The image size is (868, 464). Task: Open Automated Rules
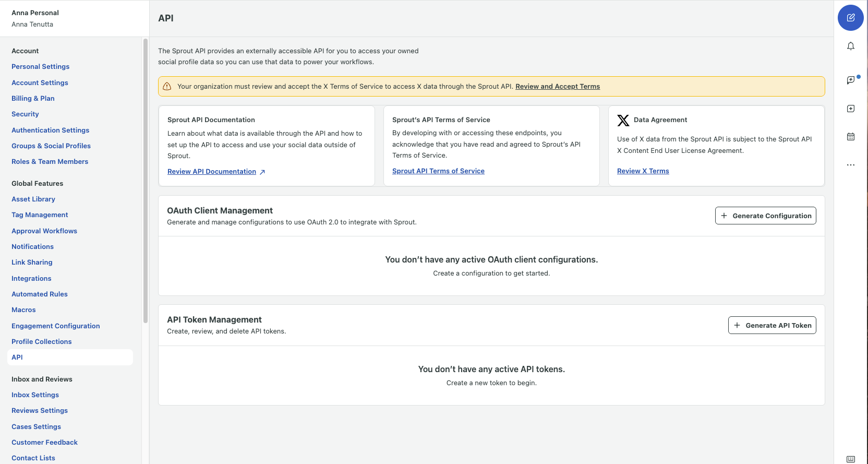point(40,294)
